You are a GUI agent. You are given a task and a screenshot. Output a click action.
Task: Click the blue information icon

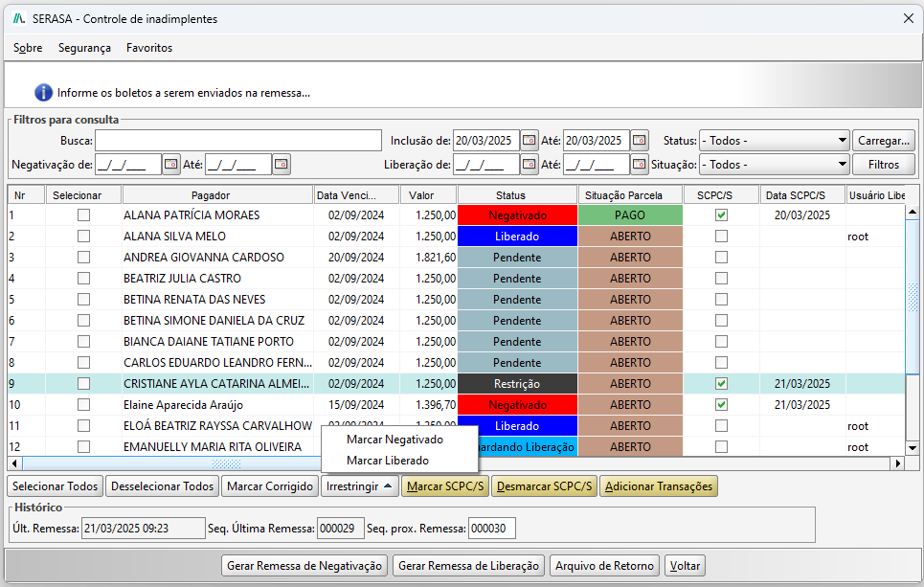click(43, 93)
